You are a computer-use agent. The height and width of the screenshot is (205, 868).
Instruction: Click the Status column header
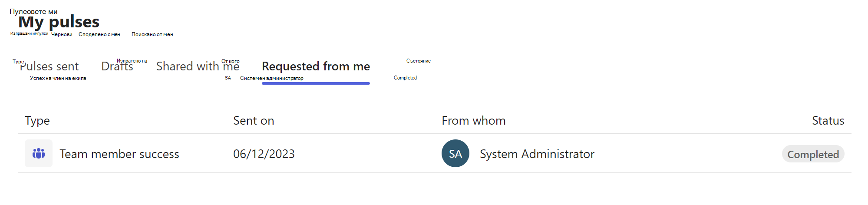828,121
